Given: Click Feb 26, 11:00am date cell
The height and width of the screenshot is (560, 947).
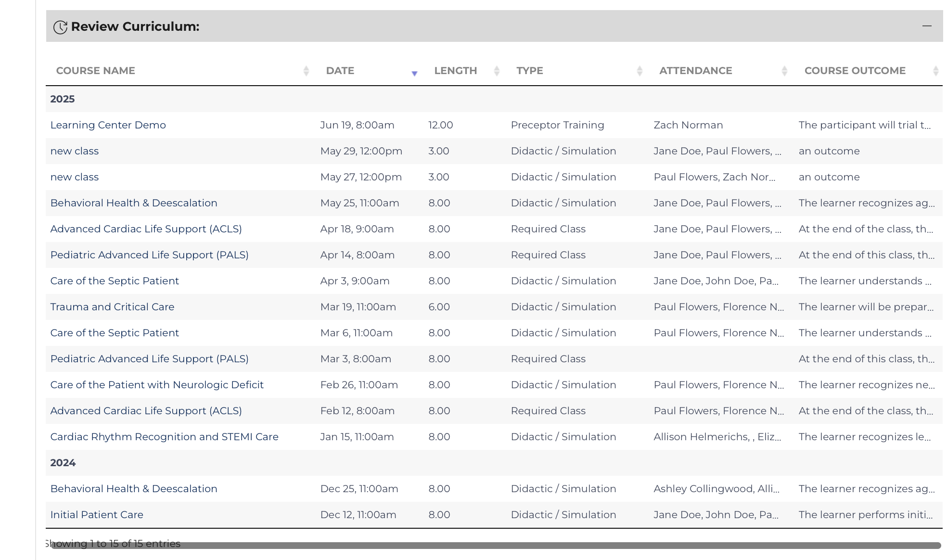Looking at the screenshot, I should tap(359, 385).
